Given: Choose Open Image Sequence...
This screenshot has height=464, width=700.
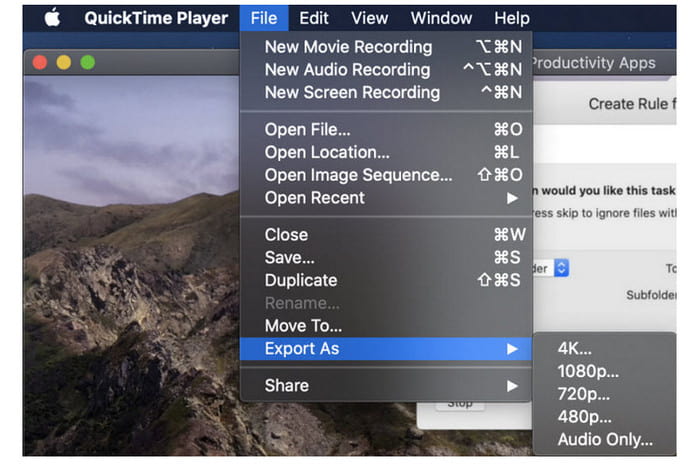Looking at the screenshot, I should [386, 175].
